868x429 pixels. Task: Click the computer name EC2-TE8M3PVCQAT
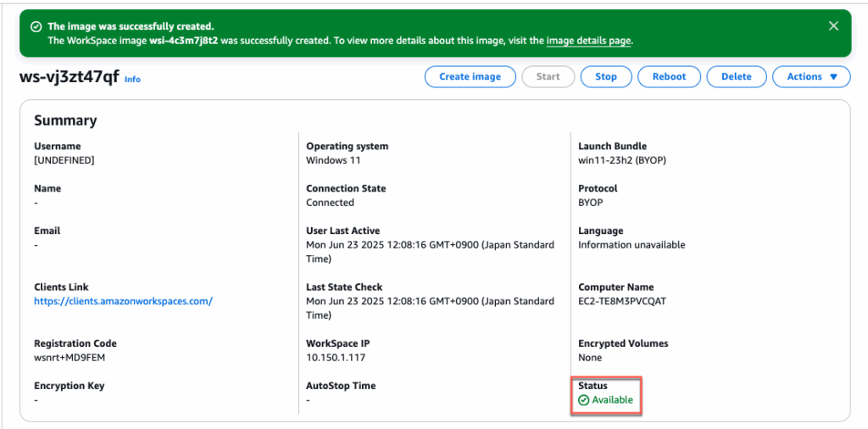tap(620, 301)
